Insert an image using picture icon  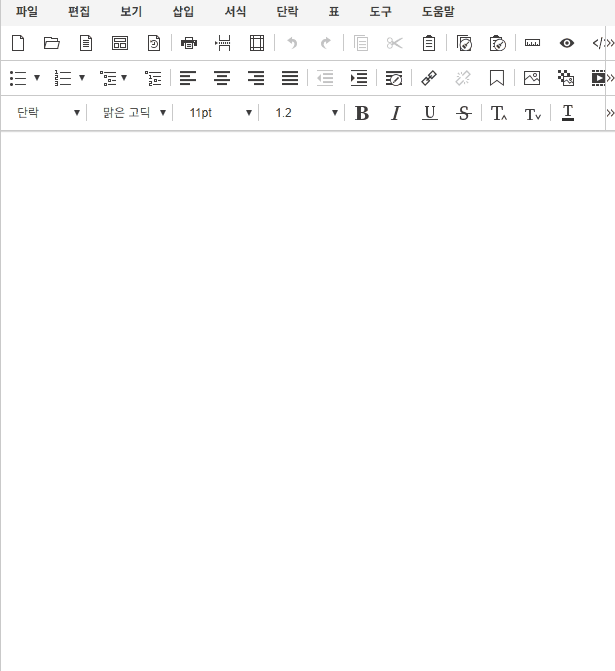click(x=532, y=78)
